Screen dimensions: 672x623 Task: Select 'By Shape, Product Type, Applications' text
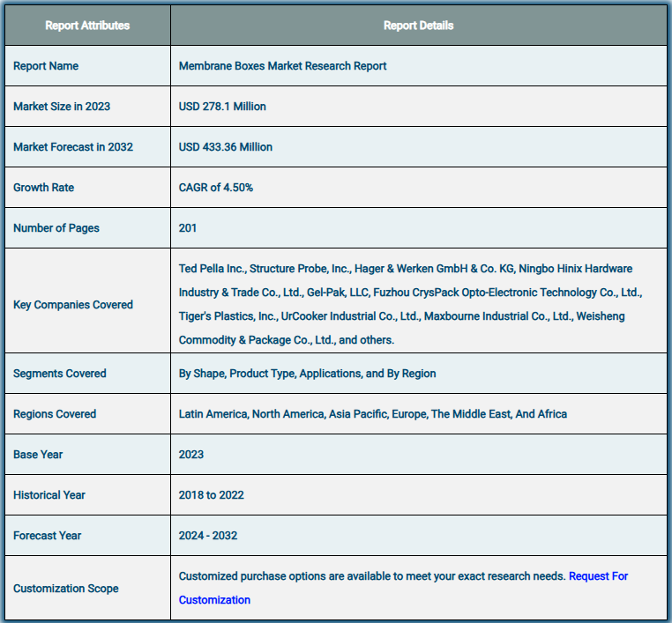pos(307,374)
